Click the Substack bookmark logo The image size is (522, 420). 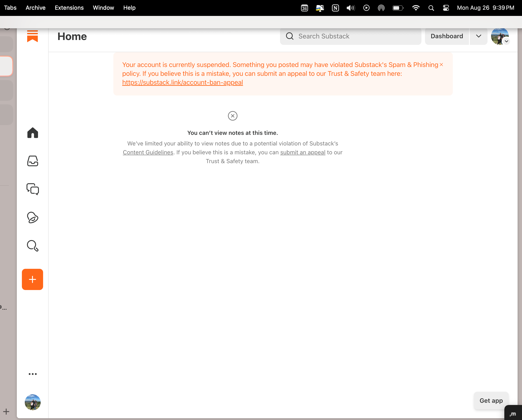[x=32, y=36]
